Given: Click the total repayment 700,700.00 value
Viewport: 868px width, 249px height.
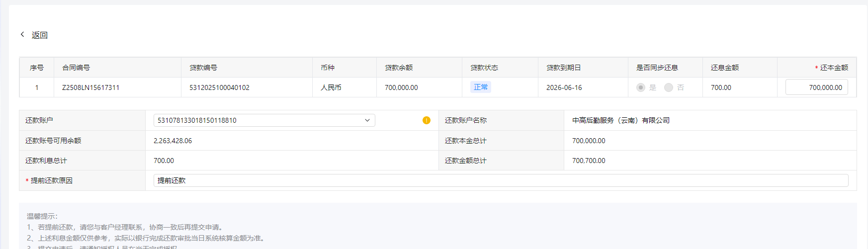Looking at the screenshot, I should 589,161.
